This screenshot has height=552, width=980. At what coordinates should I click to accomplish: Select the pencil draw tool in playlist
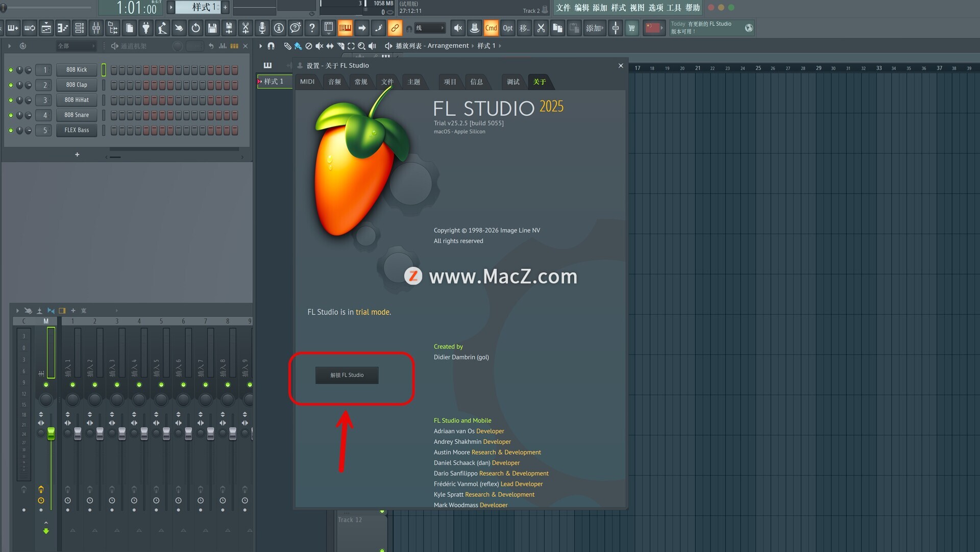click(x=287, y=46)
